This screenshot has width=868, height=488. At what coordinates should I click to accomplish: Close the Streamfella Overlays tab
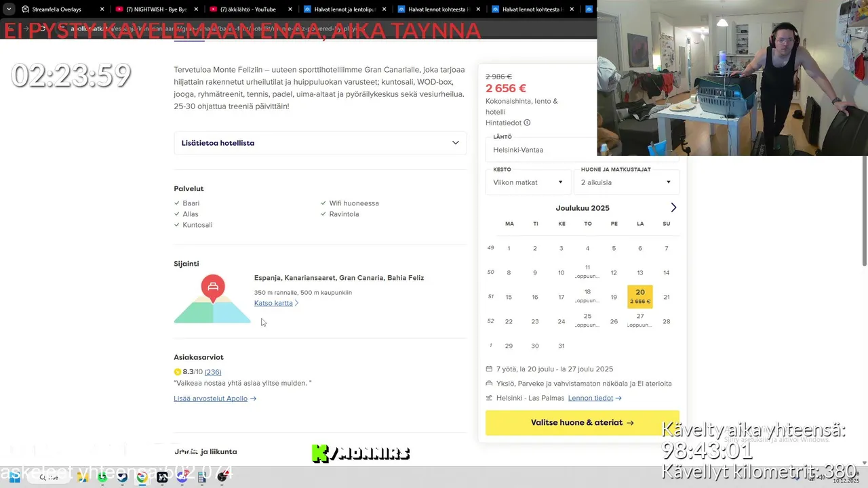[102, 9]
